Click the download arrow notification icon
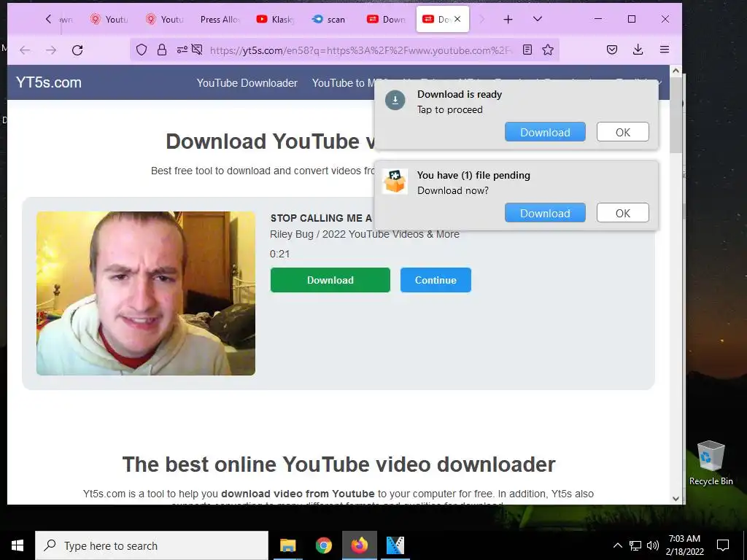747x560 pixels. [x=395, y=100]
